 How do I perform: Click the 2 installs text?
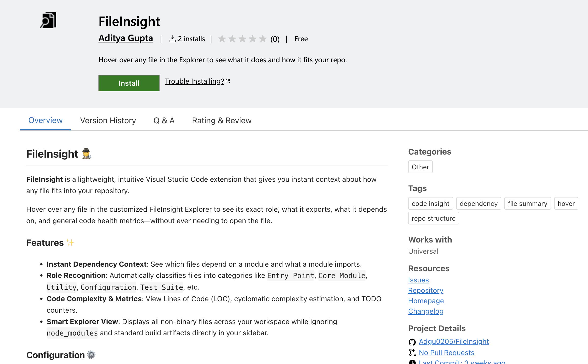click(191, 39)
